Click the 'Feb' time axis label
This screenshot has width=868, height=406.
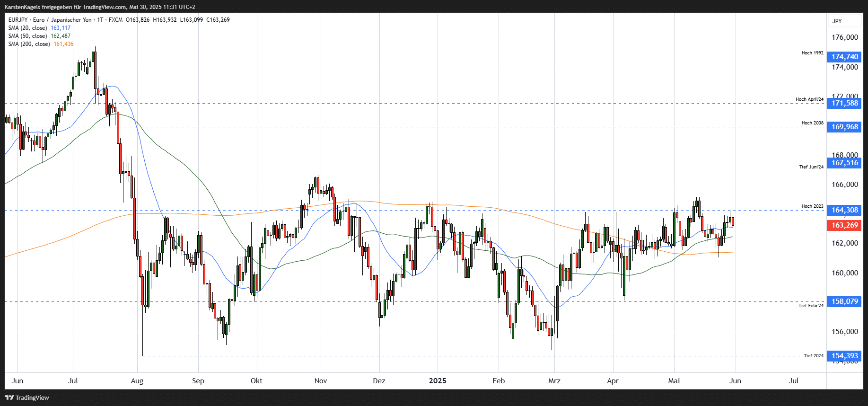(x=499, y=381)
